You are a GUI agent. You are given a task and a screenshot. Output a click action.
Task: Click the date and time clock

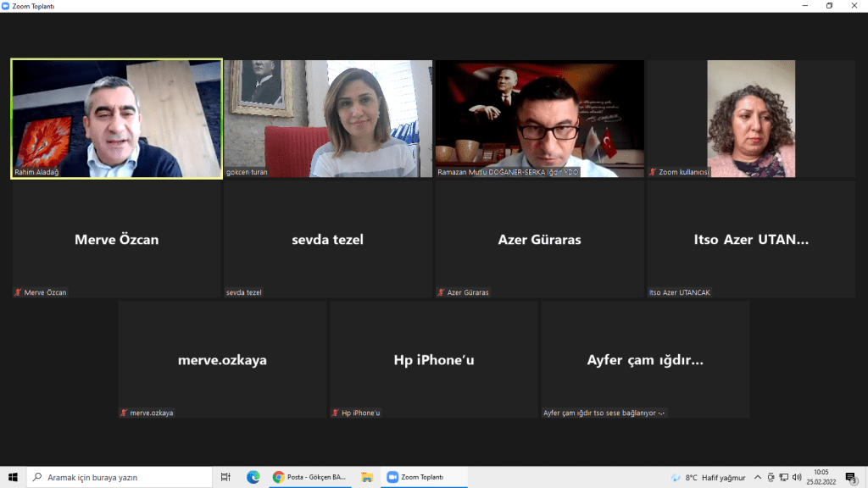click(x=821, y=477)
